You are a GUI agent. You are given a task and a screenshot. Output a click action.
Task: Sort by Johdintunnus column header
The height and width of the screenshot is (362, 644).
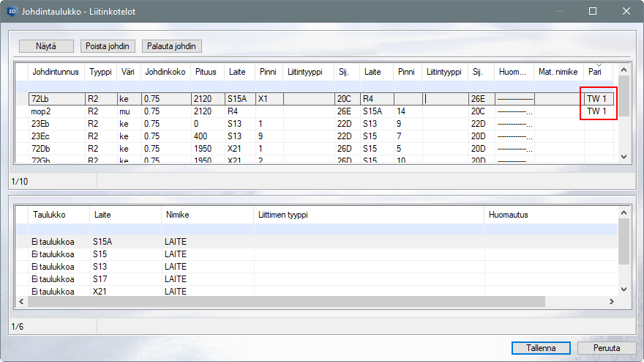[x=55, y=72]
